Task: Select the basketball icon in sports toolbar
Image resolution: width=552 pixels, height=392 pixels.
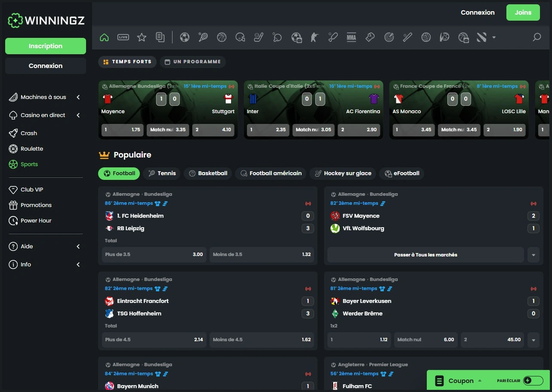Action: click(x=222, y=37)
